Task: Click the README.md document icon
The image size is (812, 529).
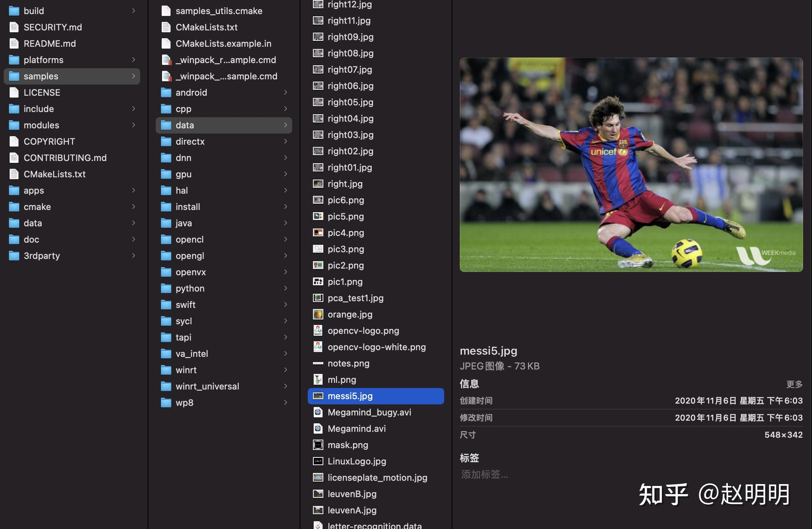Action: tap(14, 43)
